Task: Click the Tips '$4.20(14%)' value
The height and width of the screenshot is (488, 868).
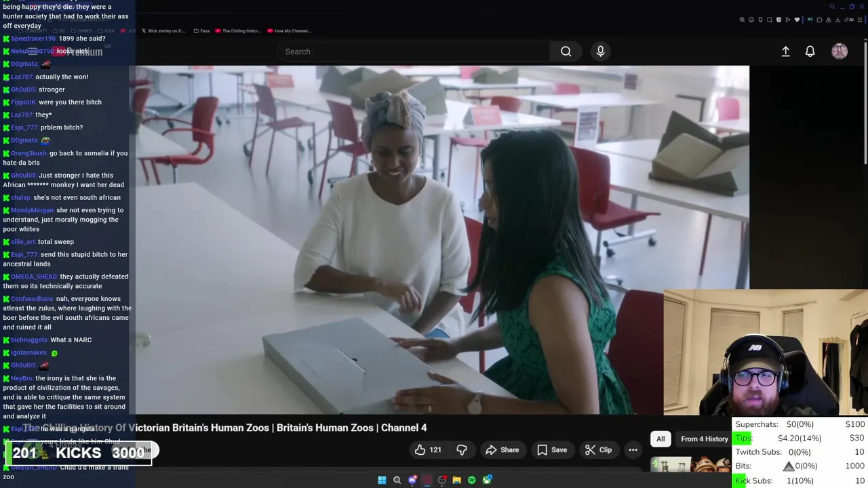Action: 800,438
